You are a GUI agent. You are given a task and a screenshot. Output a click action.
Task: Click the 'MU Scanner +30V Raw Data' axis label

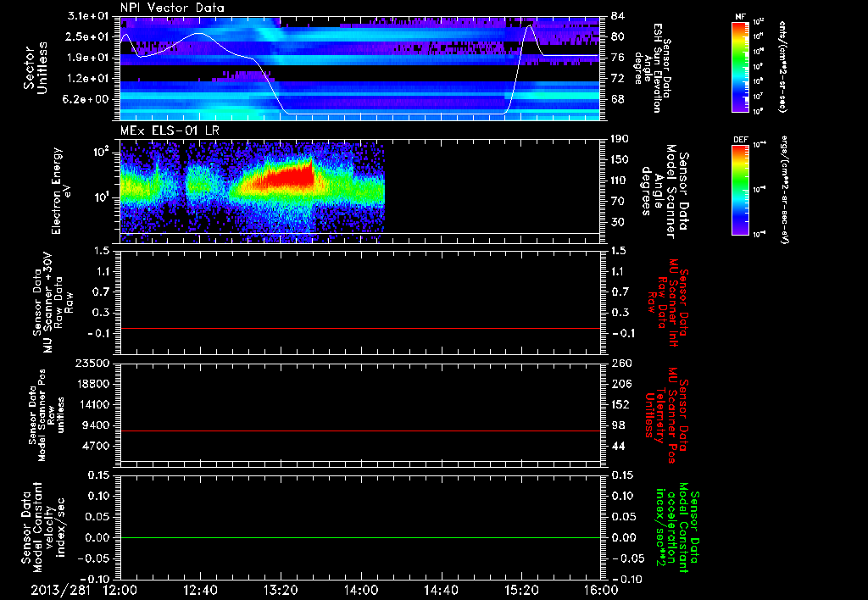[53, 303]
